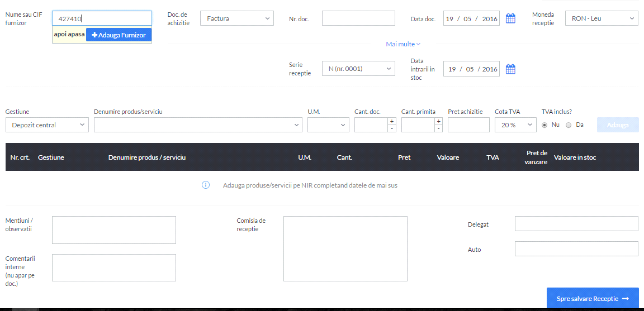Decrease Cant. doc. with minus stepper
644x311 pixels.
[392, 128]
